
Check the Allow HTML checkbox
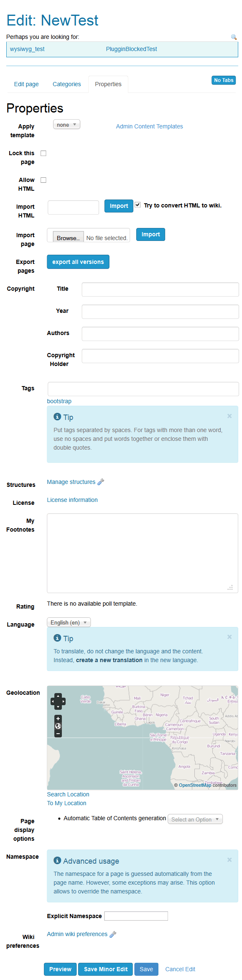[43, 180]
